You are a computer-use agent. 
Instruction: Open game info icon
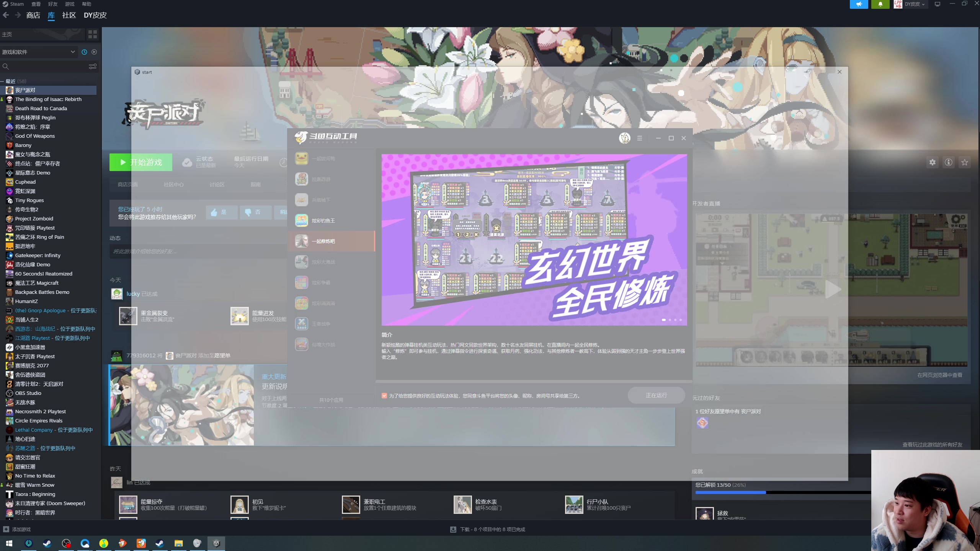(x=949, y=162)
